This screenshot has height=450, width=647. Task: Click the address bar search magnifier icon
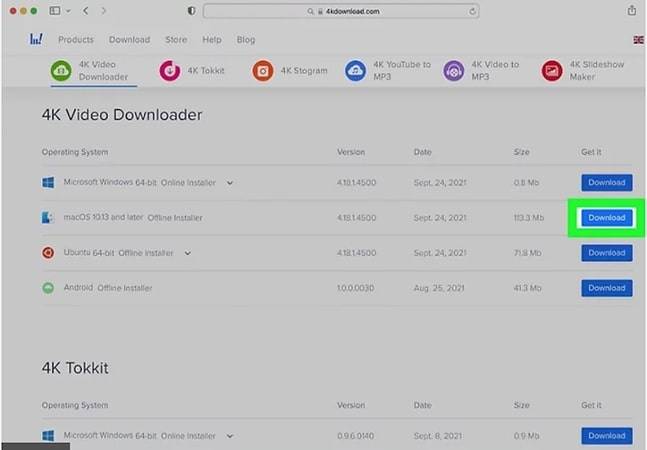click(x=310, y=12)
